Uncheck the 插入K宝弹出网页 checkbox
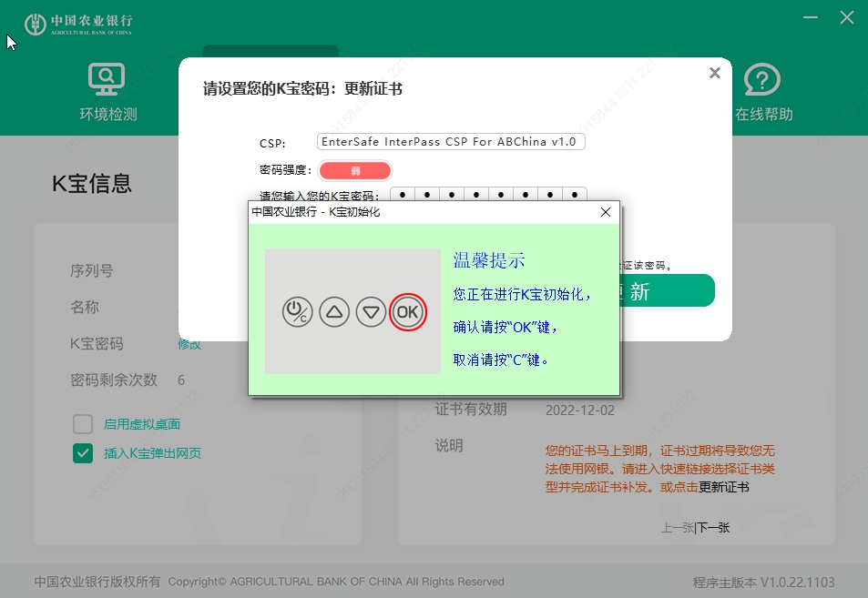868x598 pixels. [x=83, y=453]
